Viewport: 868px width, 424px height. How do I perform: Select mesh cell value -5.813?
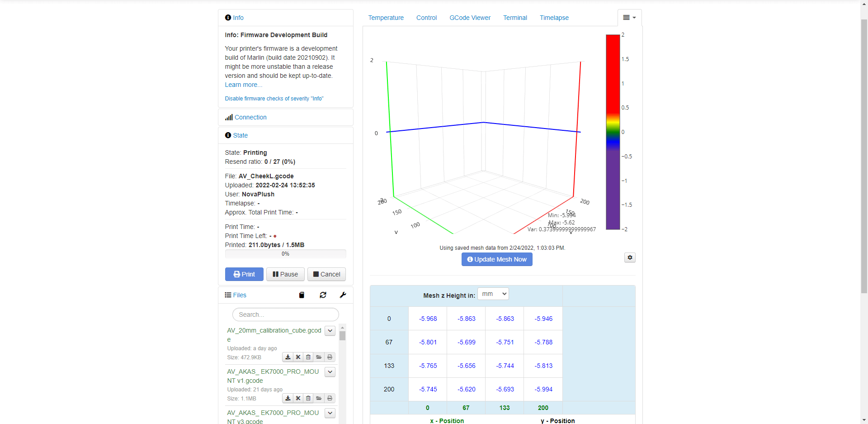543,366
